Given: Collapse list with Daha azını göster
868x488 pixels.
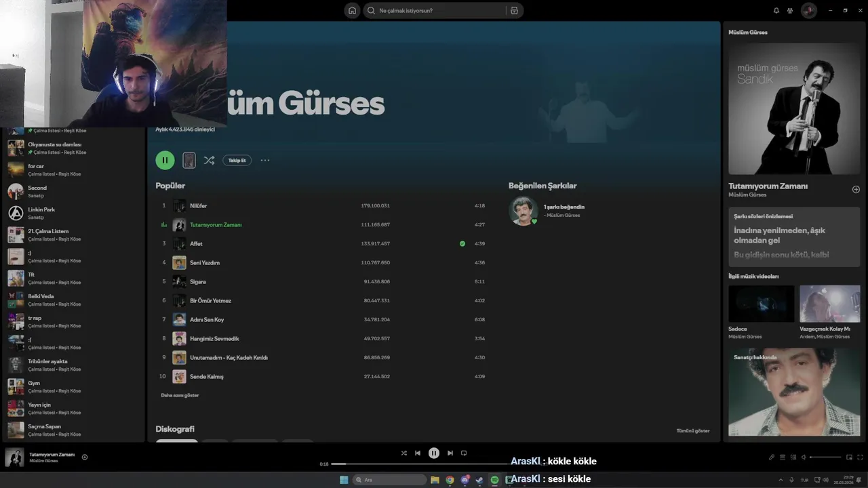Looking at the screenshot, I should pos(180,395).
